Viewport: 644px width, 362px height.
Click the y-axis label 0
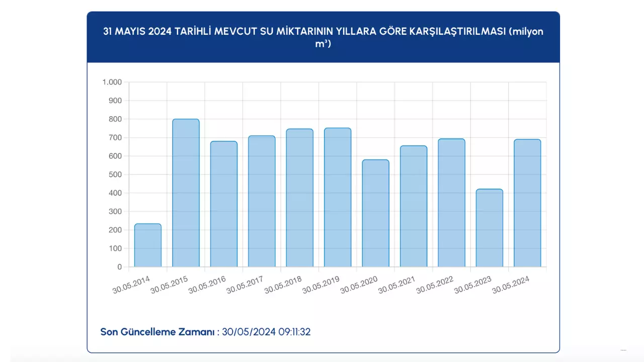click(x=120, y=267)
